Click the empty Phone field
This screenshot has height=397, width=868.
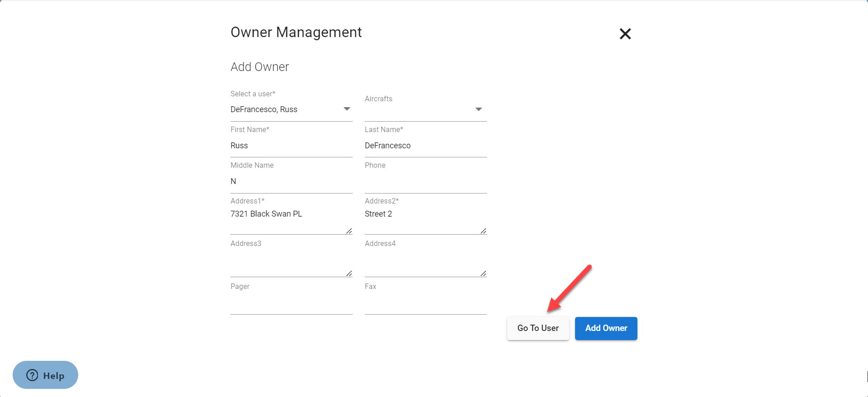pos(425,181)
